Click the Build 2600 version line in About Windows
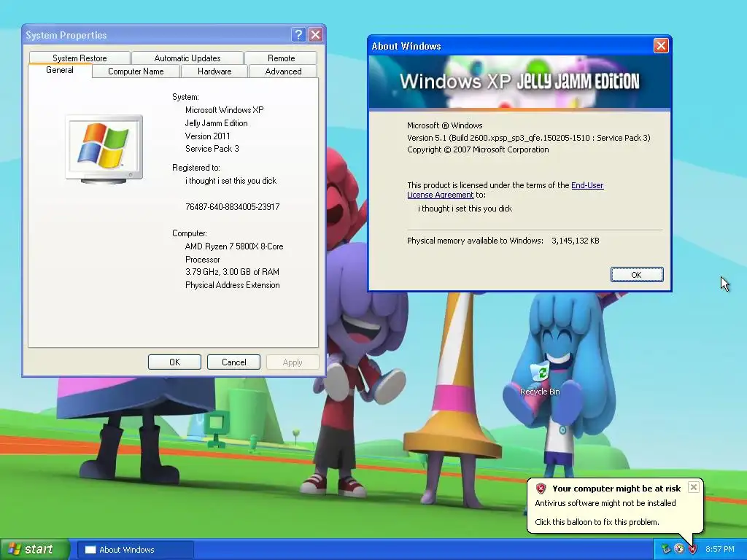The width and height of the screenshot is (747, 560). (528, 138)
